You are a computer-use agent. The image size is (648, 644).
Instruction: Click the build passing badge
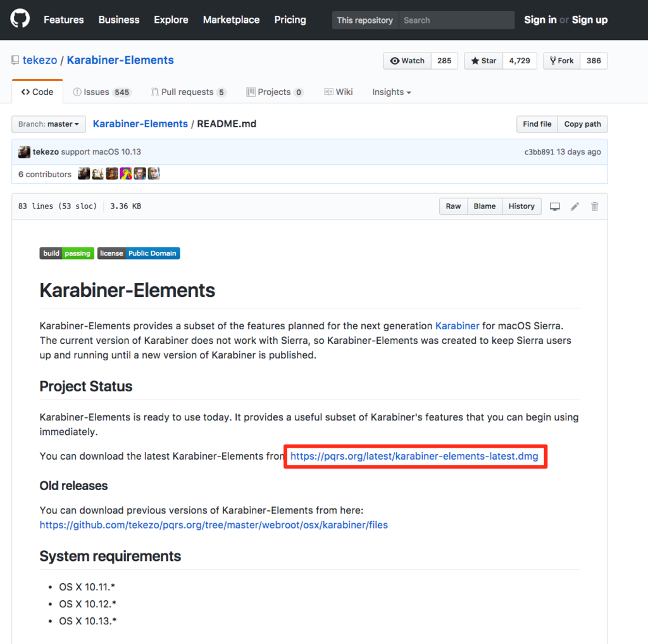[67, 253]
